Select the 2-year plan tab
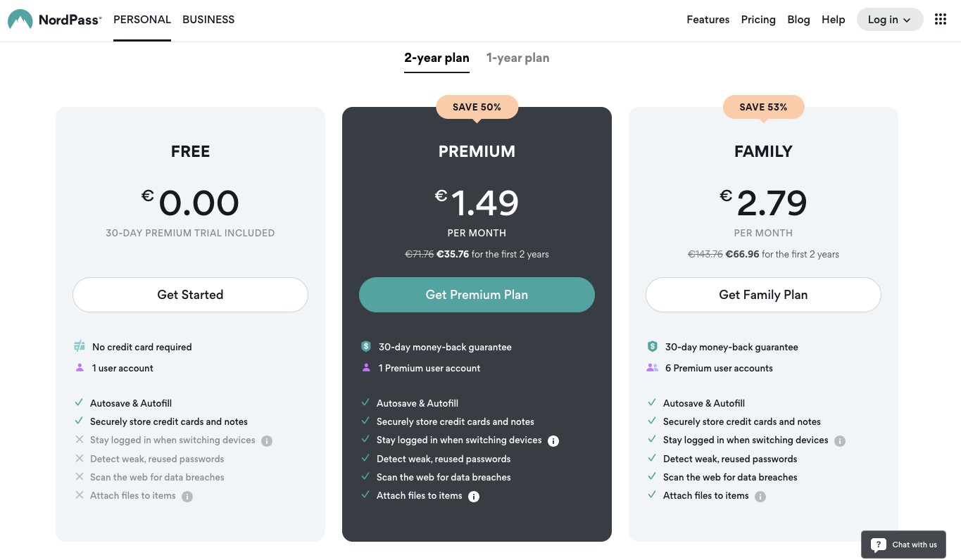The height and width of the screenshot is (560, 961). click(x=436, y=58)
